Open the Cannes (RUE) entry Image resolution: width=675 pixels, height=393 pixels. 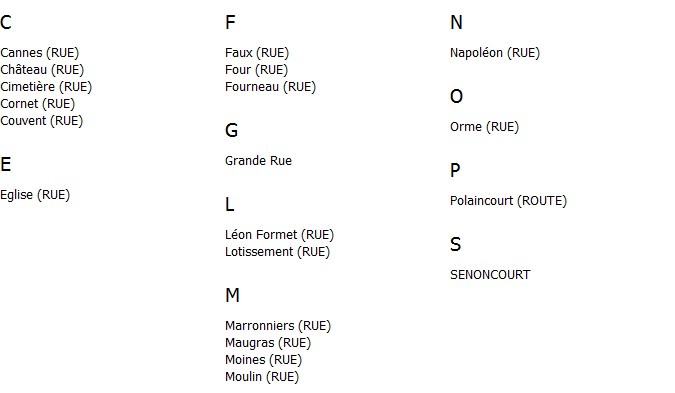point(40,53)
